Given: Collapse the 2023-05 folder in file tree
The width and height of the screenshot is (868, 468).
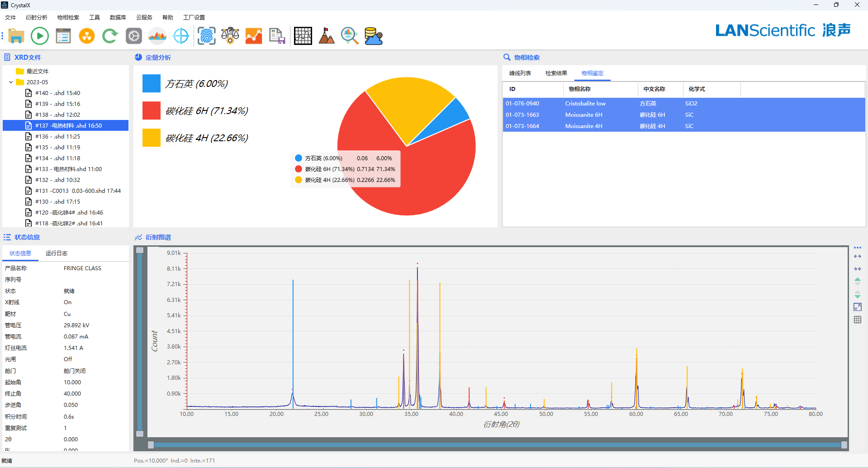Looking at the screenshot, I should click(x=11, y=82).
